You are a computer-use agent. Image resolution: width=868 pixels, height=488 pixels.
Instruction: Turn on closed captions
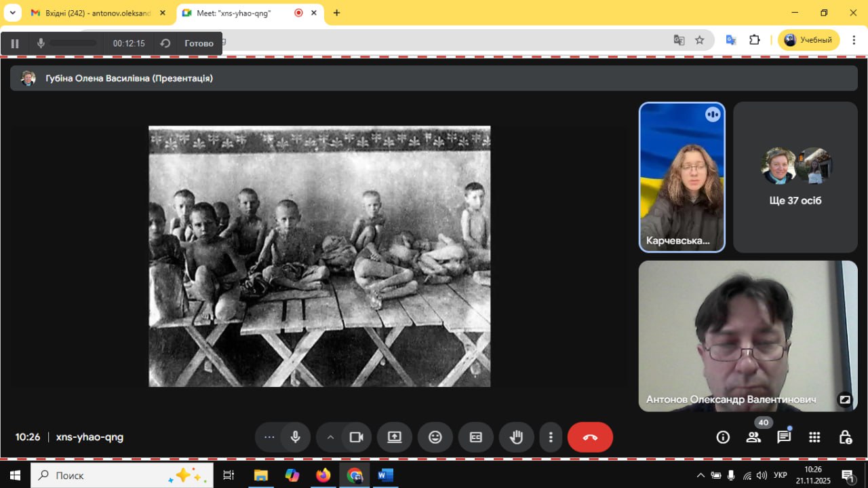click(476, 437)
